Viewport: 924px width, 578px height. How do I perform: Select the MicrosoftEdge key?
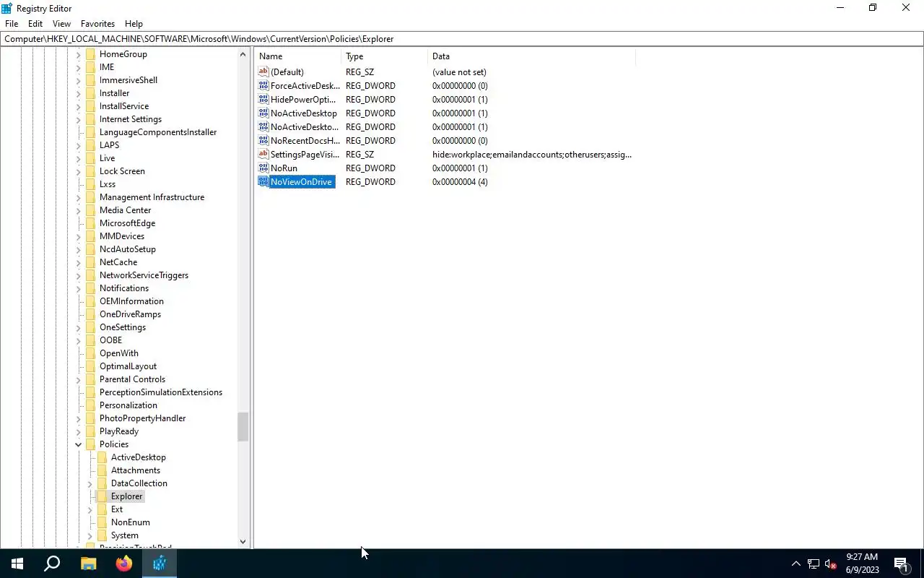[x=127, y=223]
